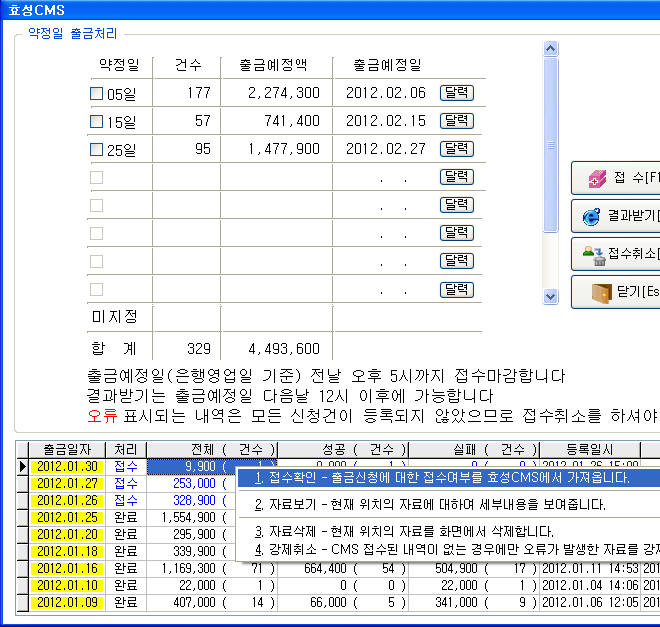Image resolution: width=660 pixels, height=627 pixels.
Task: Click the total count 329
Action: pyautogui.click(x=199, y=349)
